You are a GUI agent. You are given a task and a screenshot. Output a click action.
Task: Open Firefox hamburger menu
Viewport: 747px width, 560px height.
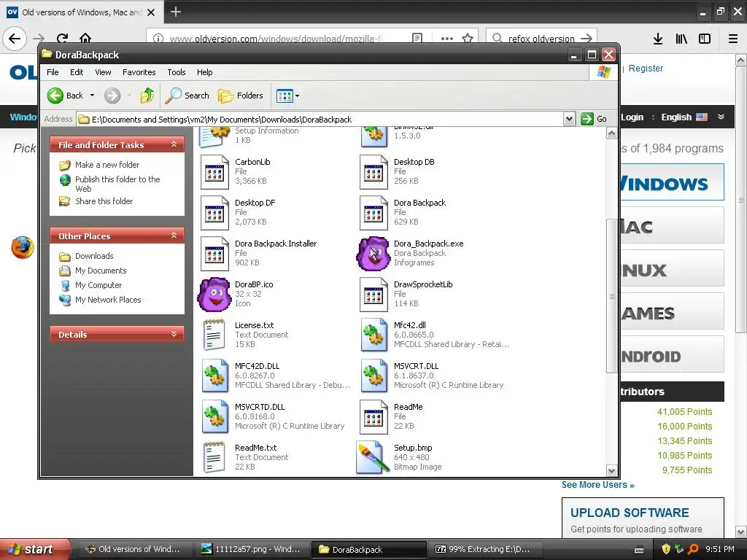tap(733, 39)
